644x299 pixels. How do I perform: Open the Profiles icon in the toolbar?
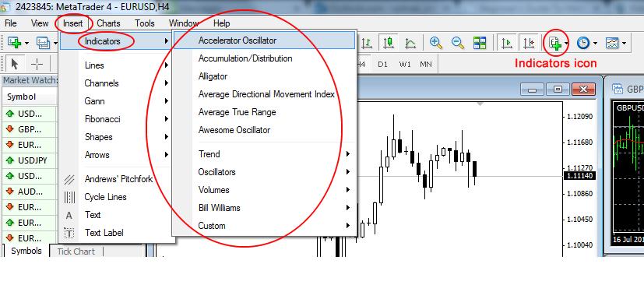[x=43, y=42]
